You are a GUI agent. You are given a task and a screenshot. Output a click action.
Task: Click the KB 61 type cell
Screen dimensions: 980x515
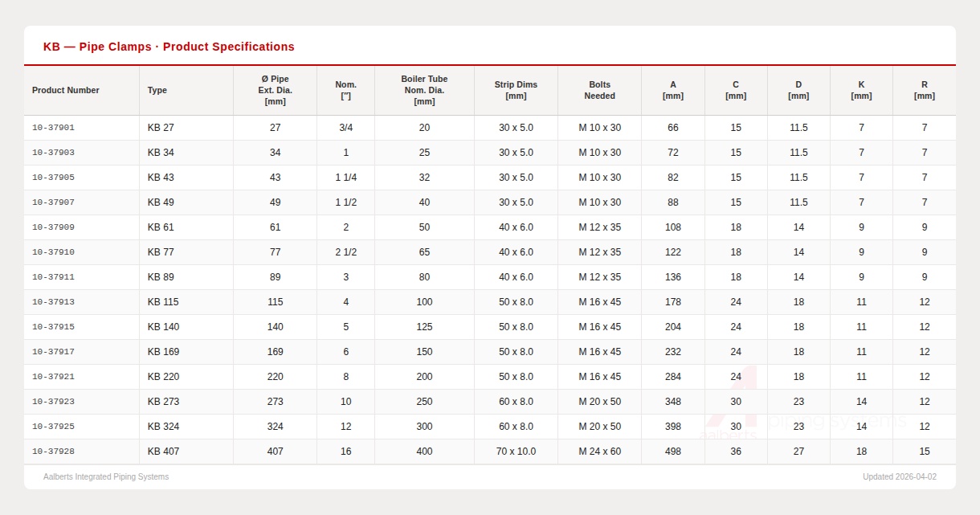(161, 227)
